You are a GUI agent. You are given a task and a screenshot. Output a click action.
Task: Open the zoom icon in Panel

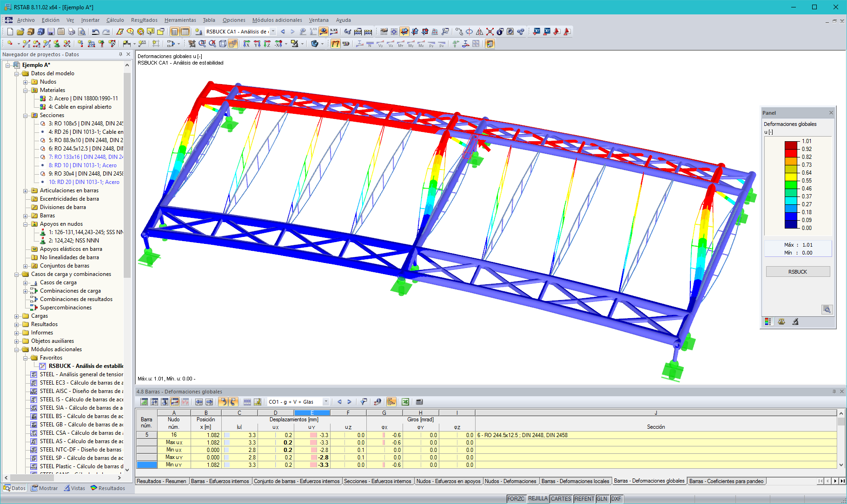point(827,309)
